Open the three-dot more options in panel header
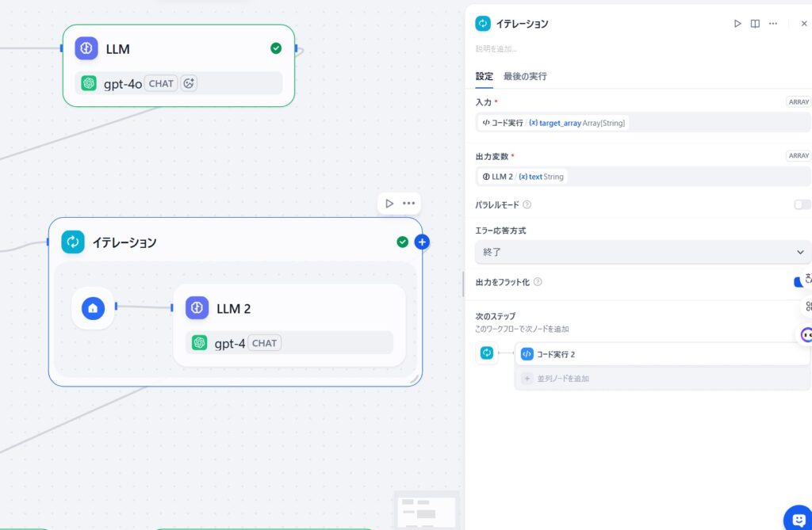The height and width of the screenshot is (530, 812). [x=773, y=24]
